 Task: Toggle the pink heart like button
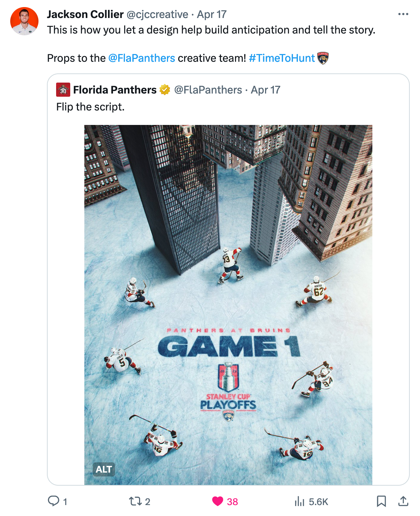pyautogui.click(x=218, y=501)
